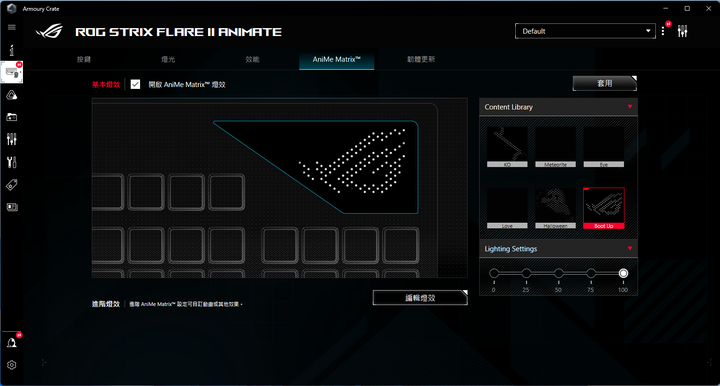Open the Home info icon in sidebar
Viewport: 720px width, 386px height.
pos(11,50)
